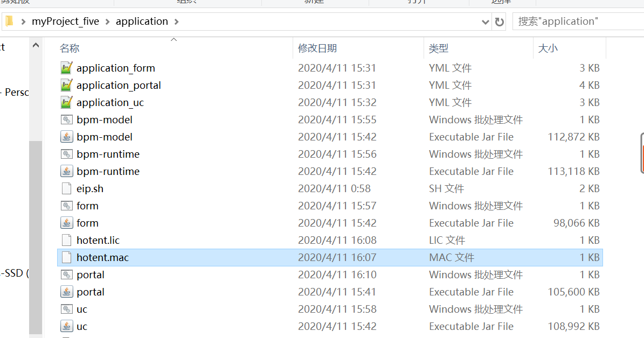Screen dimensions: 644x338
Task: Click application_portal file name
Action: point(119,86)
